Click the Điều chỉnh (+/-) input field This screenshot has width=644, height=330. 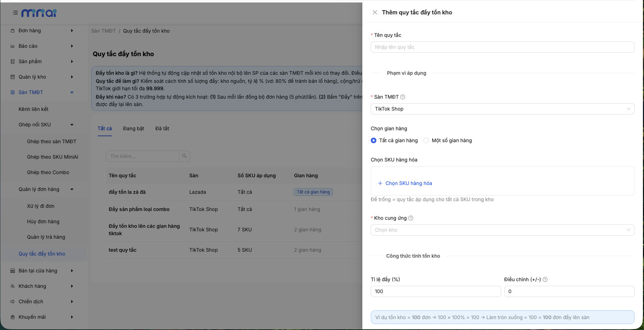[x=569, y=291]
